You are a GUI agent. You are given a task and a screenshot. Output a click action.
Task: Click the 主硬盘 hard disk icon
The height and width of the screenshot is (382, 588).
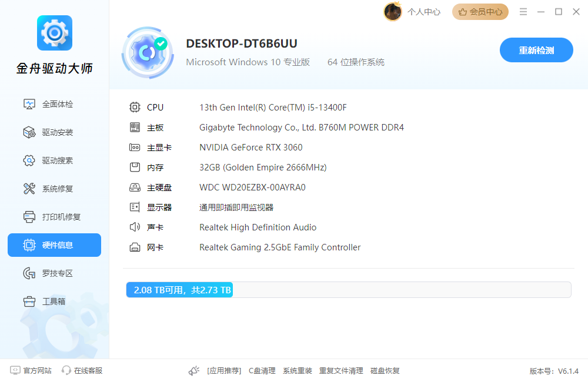point(135,187)
